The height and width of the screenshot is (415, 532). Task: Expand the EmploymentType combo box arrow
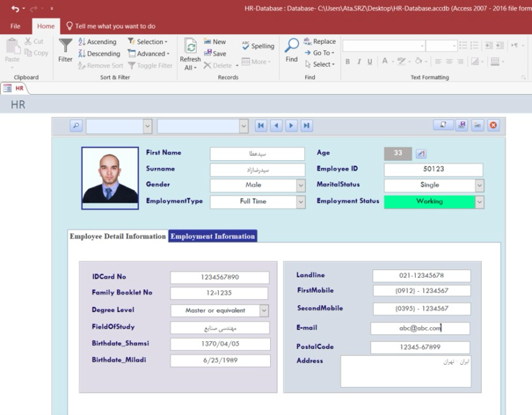(301, 202)
